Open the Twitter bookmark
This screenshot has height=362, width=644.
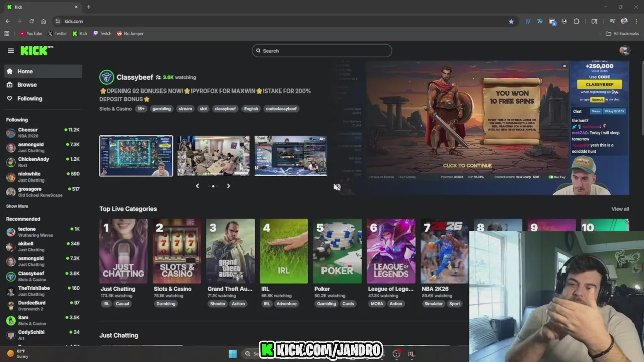click(57, 34)
